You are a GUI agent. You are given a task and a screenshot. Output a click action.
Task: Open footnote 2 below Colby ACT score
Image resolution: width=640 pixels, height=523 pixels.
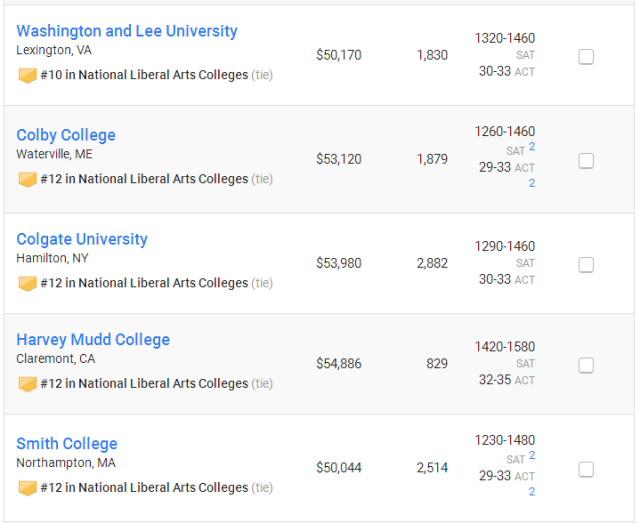532,183
